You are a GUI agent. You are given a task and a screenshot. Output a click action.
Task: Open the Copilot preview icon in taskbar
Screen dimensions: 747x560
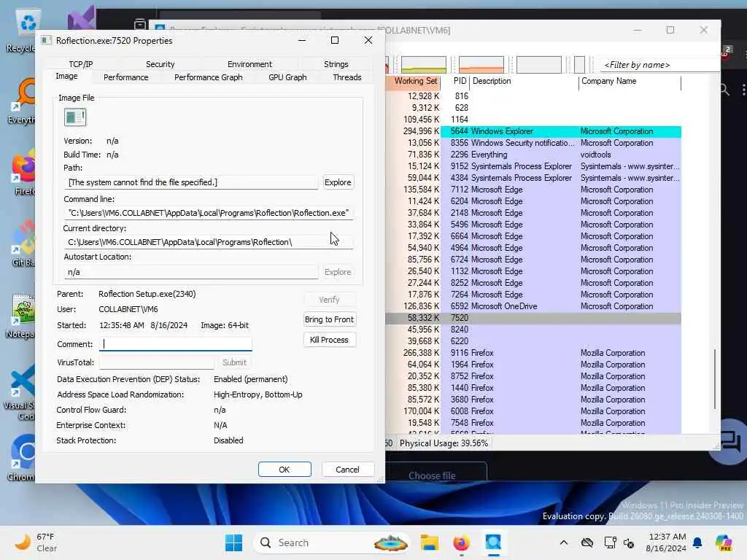tap(724, 542)
